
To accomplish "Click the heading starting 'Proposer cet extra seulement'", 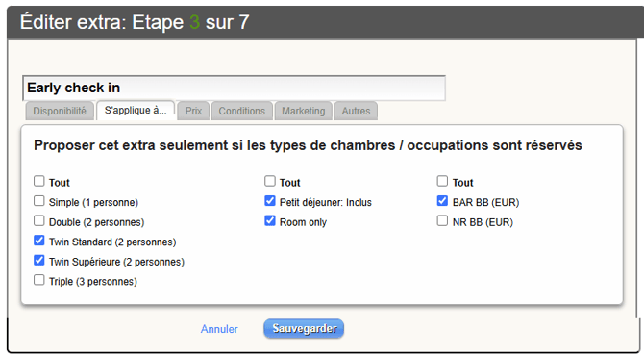I will [x=308, y=145].
